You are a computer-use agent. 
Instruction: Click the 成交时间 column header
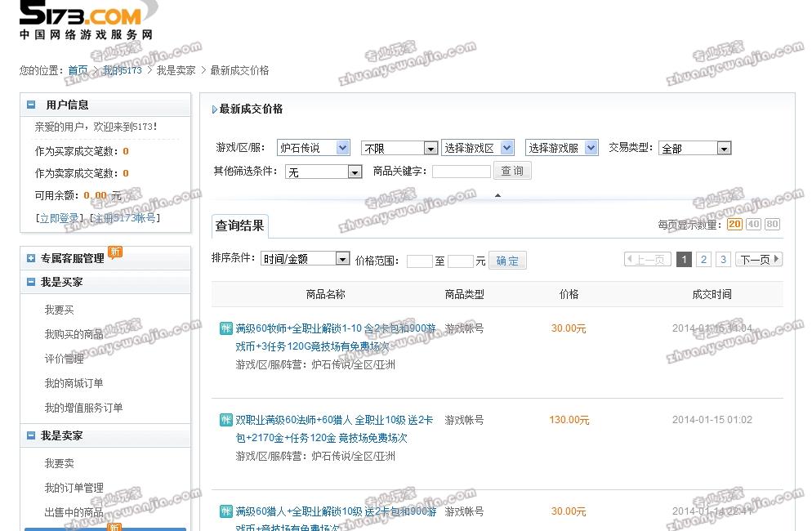pos(712,294)
